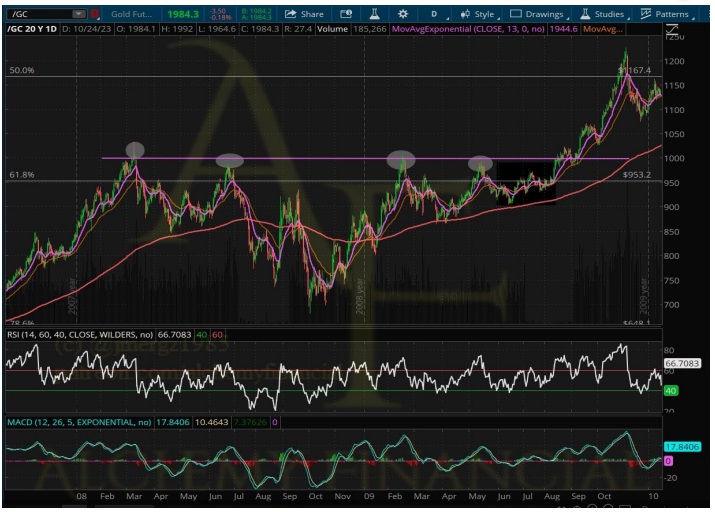Click the 61.8% Fibonacci level label

(22, 175)
